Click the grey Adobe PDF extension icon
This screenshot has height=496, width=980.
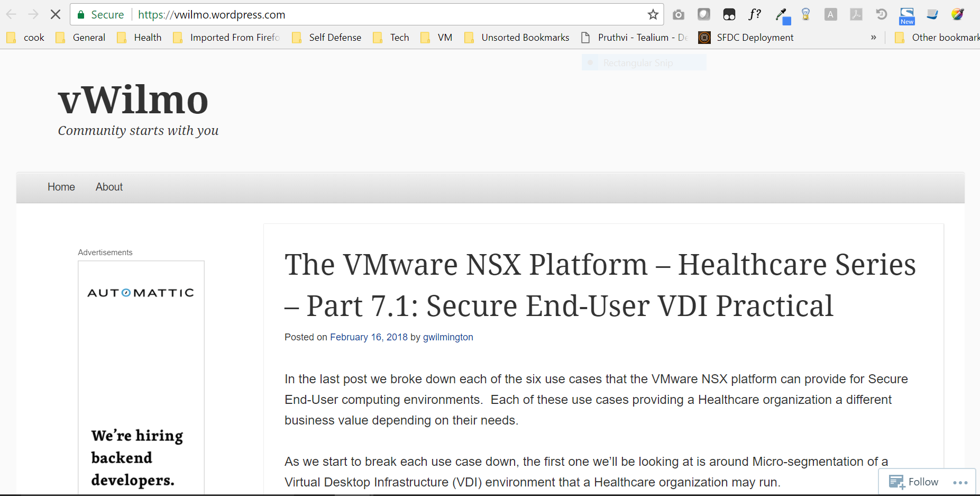(856, 14)
